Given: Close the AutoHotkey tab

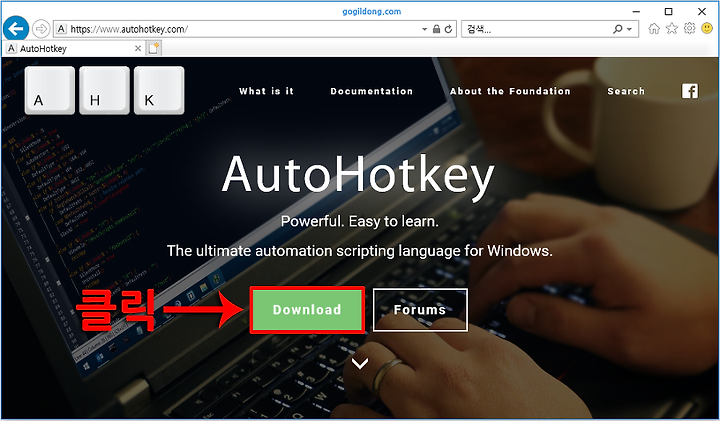Looking at the screenshot, I should click(138, 48).
